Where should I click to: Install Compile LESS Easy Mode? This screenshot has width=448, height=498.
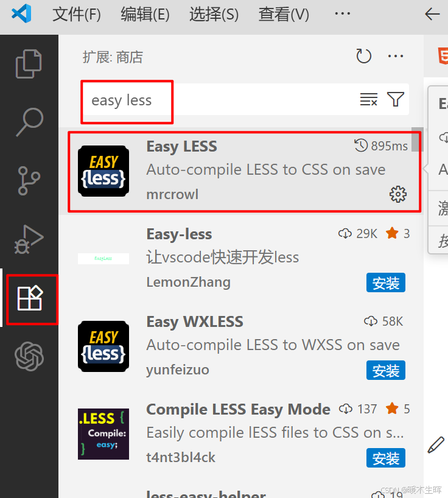pyautogui.click(x=386, y=458)
